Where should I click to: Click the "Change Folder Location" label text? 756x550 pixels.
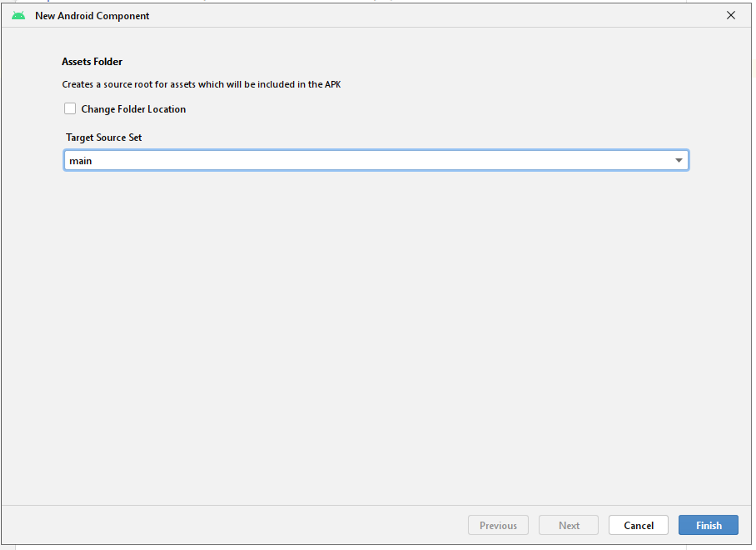133,109
